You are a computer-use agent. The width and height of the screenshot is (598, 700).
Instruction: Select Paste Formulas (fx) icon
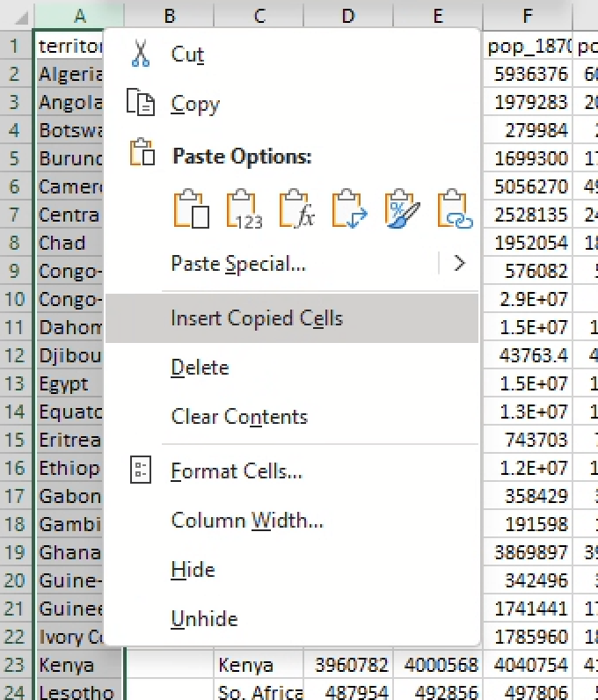(x=297, y=209)
